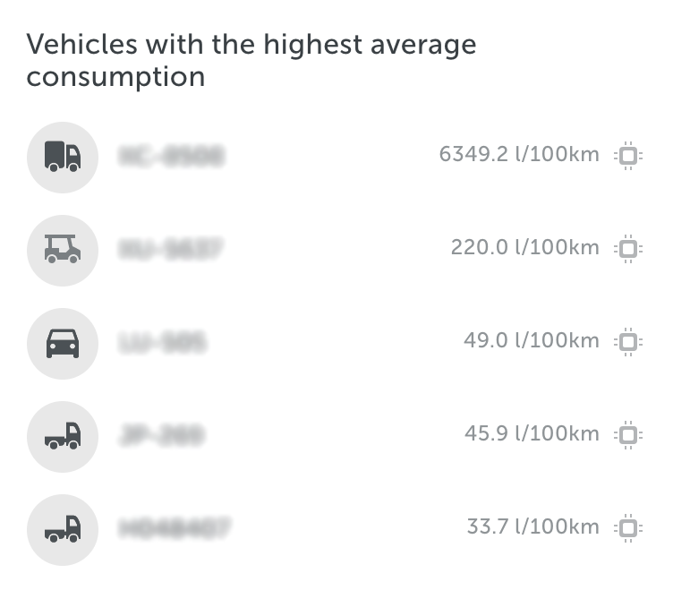Image resolution: width=673 pixels, height=616 pixels.
Task: Click the chip icon next to 220.0 l/100km
Action: point(628,249)
